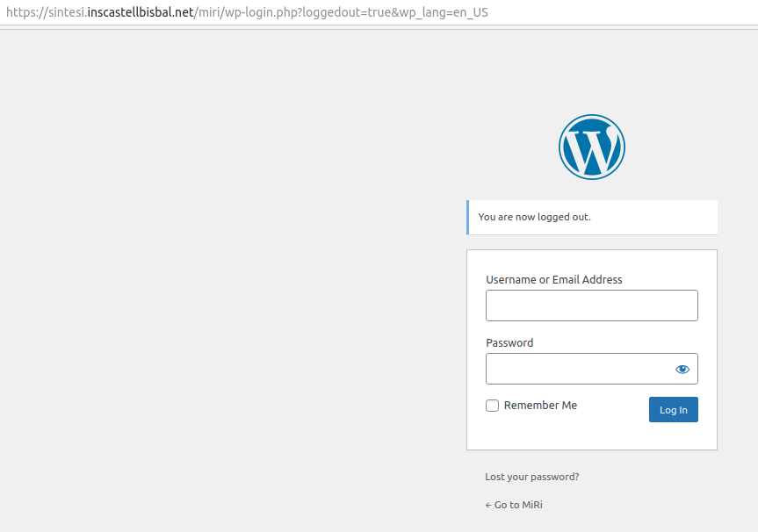Click the WordPress logo
758x532 pixels.
coord(591,147)
